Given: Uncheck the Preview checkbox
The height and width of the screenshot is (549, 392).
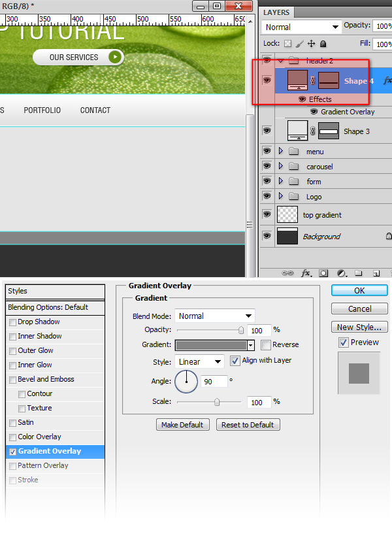Looking at the screenshot, I should coord(344,342).
